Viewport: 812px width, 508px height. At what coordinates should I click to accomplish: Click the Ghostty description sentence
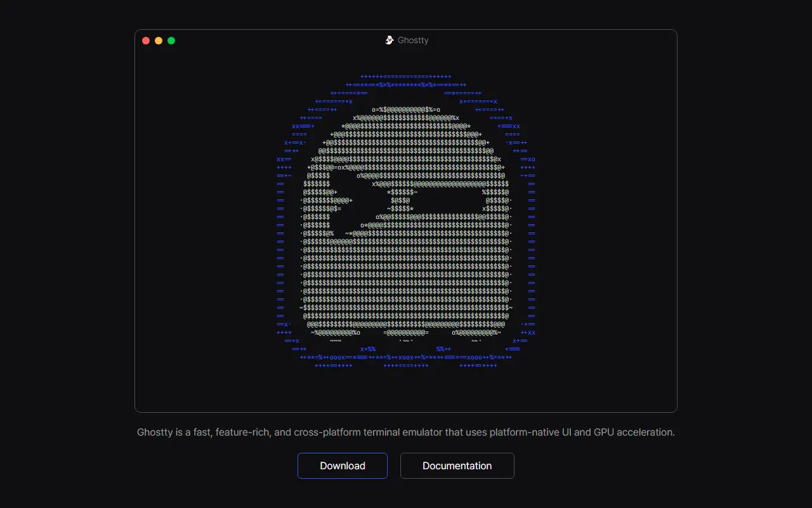pos(406,432)
